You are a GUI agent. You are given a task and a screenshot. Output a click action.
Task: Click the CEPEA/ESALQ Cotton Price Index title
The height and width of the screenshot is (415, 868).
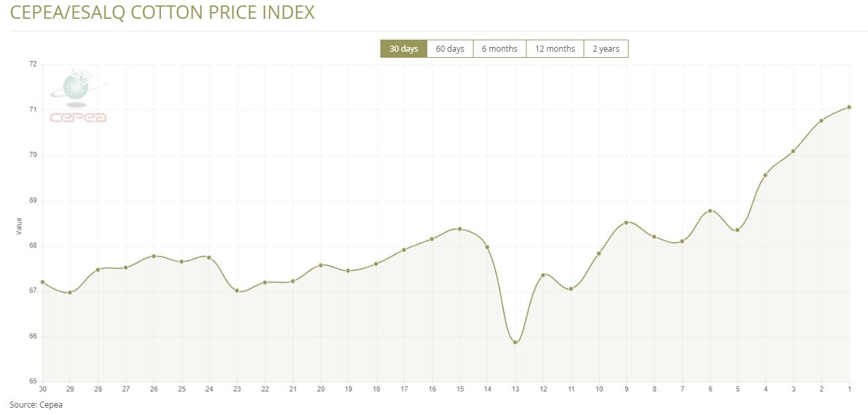point(162,12)
